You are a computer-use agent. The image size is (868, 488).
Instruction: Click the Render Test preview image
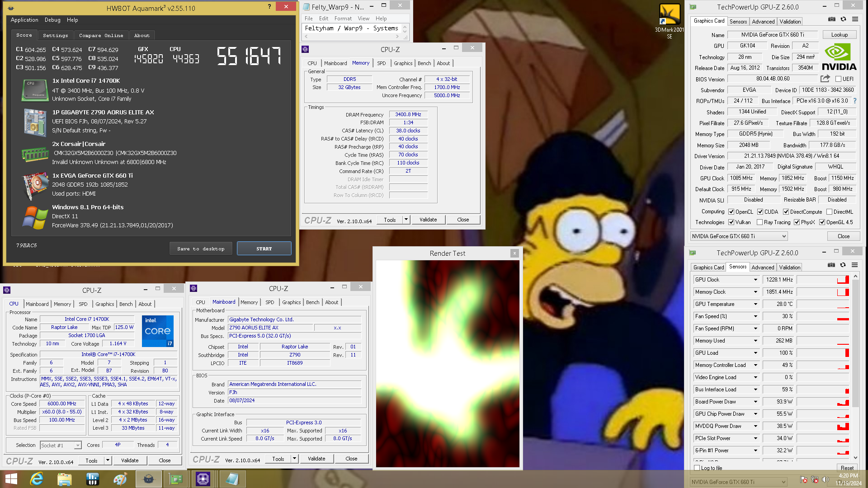(x=448, y=363)
